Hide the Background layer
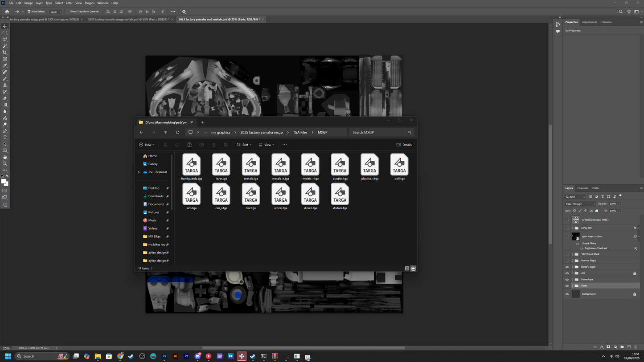The image size is (644, 362). coord(567,294)
